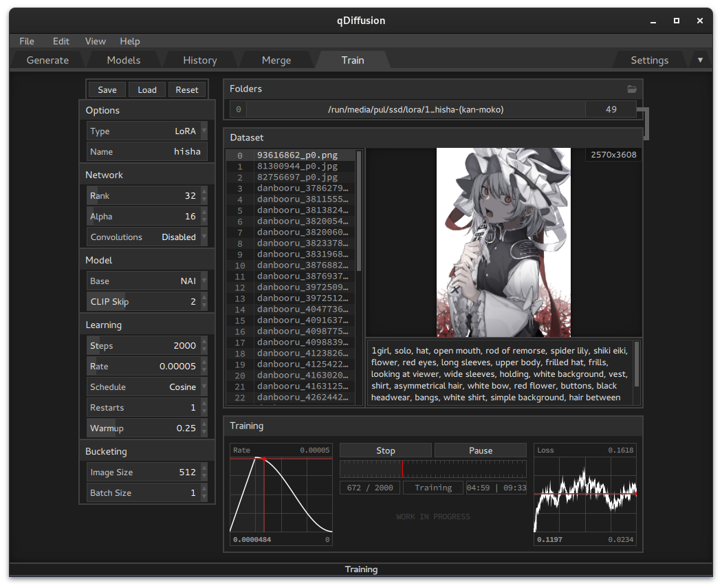Adjust the Restarts value field
This screenshot has width=722, height=588.
point(147,408)
